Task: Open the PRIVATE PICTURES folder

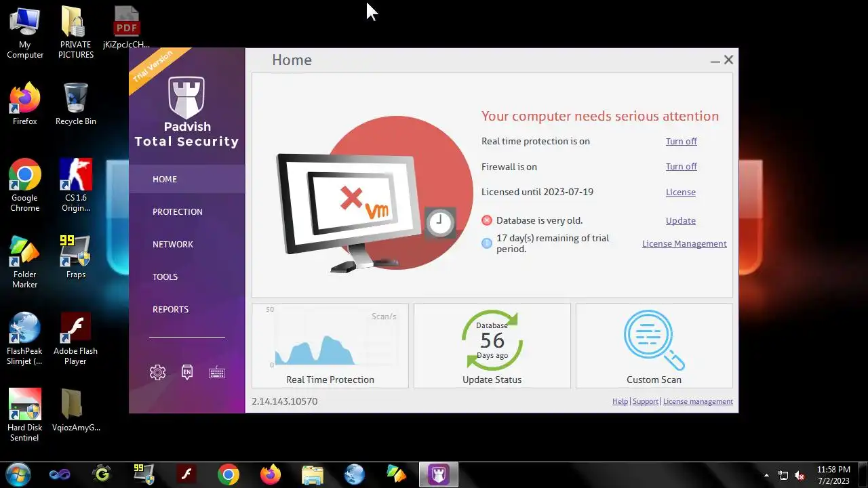Action: (x=75, y=33)
